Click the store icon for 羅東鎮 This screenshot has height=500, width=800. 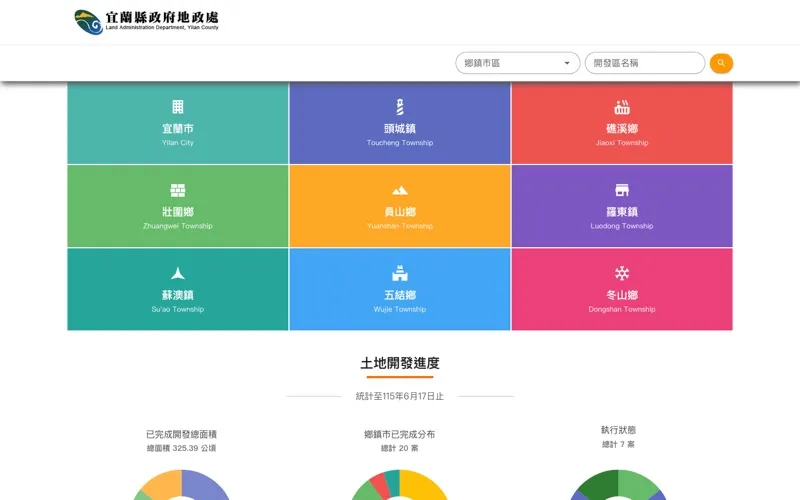click(x=622, y=190)
